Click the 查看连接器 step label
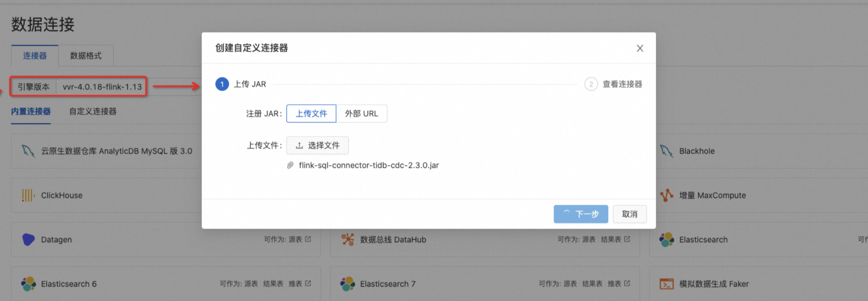This screenshot has height=301, width=868. (x=622, y=84)
